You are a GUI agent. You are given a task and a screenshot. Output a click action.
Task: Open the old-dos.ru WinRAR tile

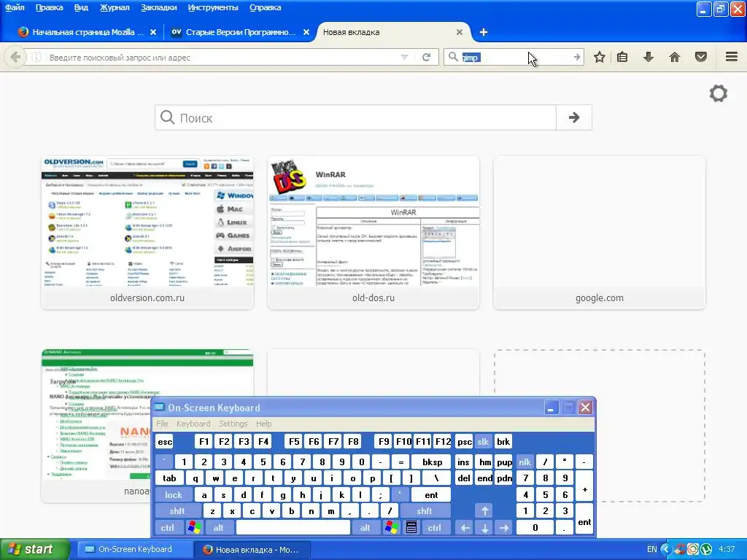coord(373,233)
